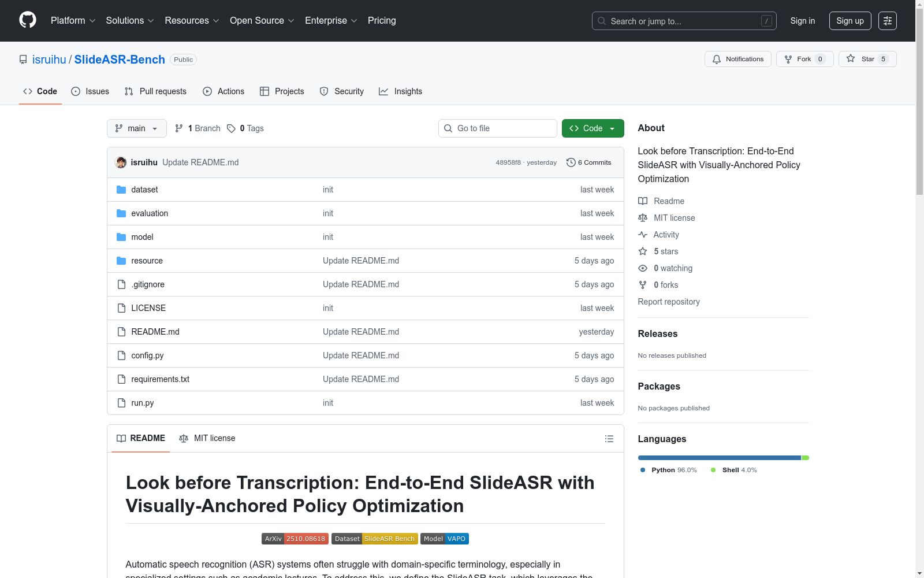This screenshot has width=924, height=578.
Task: Open the requirements.txt file
Action: point(160,379)
